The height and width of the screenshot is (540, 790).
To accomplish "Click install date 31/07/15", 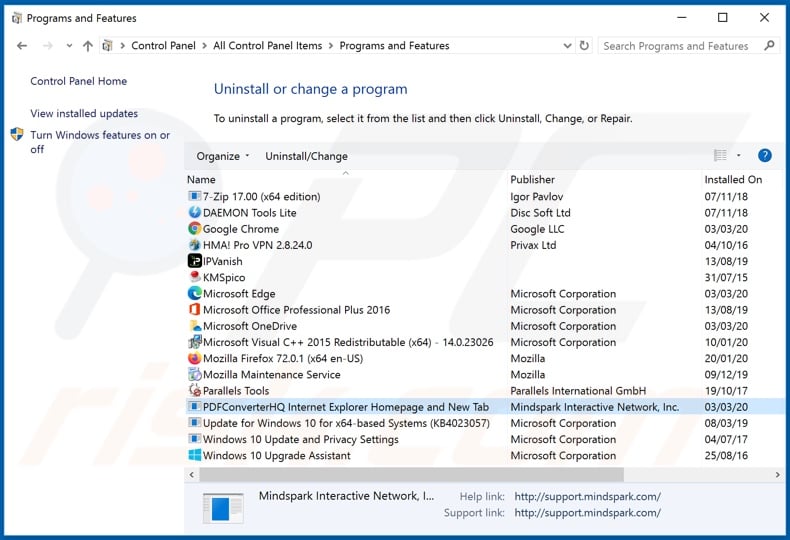I will pos(726,278).
